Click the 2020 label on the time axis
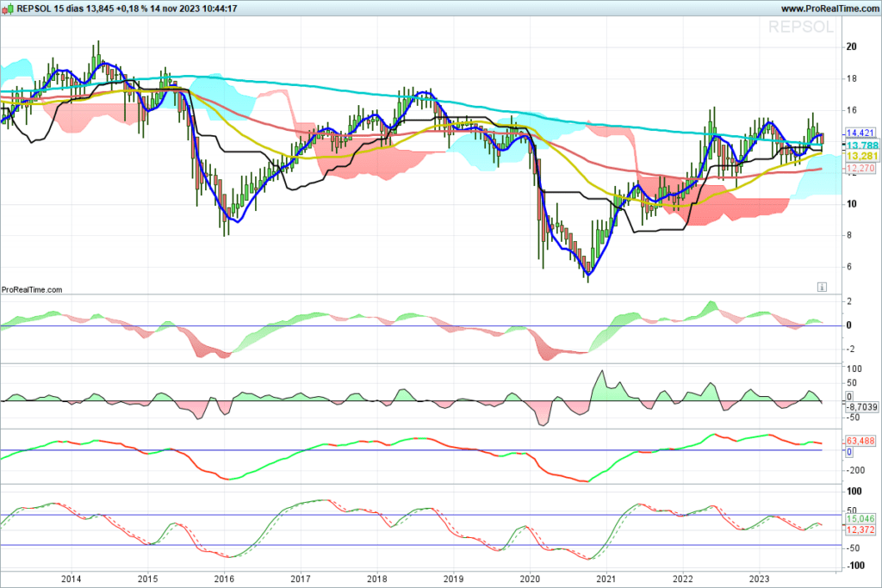Image resolution: width=882 pixels, height=588 pixels. [x=530, y=579]
